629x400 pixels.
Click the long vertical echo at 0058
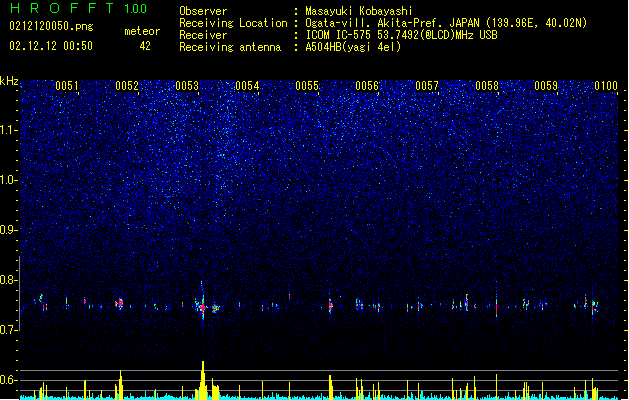(x=497, y=305)
